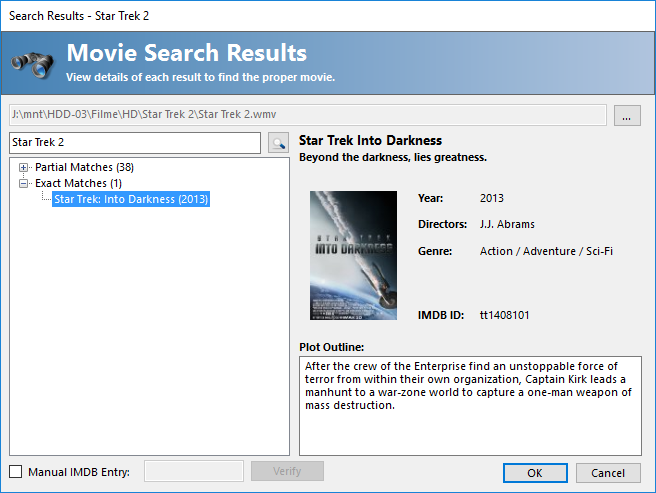
Task: Click the Manual IMDB Entry text field
Action: (x=194, y=471)
